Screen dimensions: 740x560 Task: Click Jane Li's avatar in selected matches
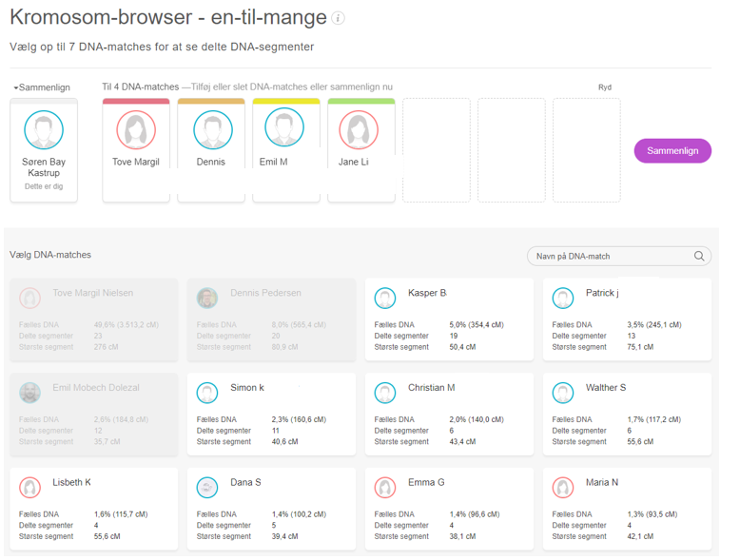pyautogui.click(x=359, y=129)
